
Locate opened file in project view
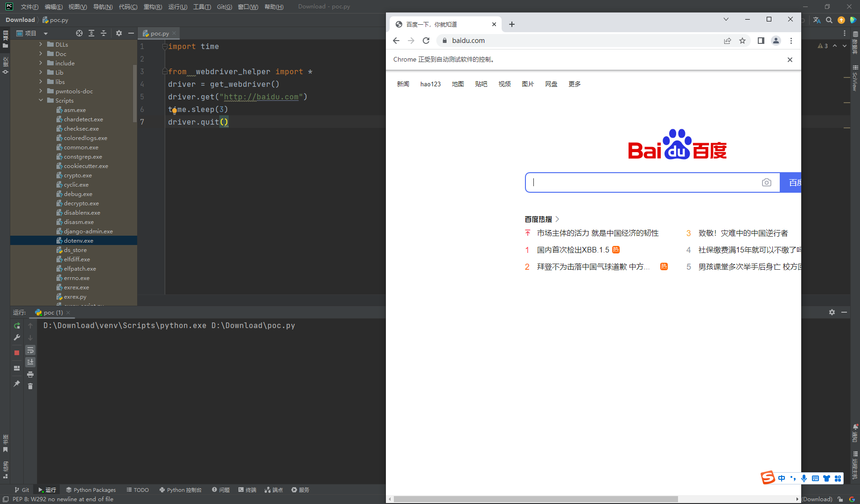[79, 33]
